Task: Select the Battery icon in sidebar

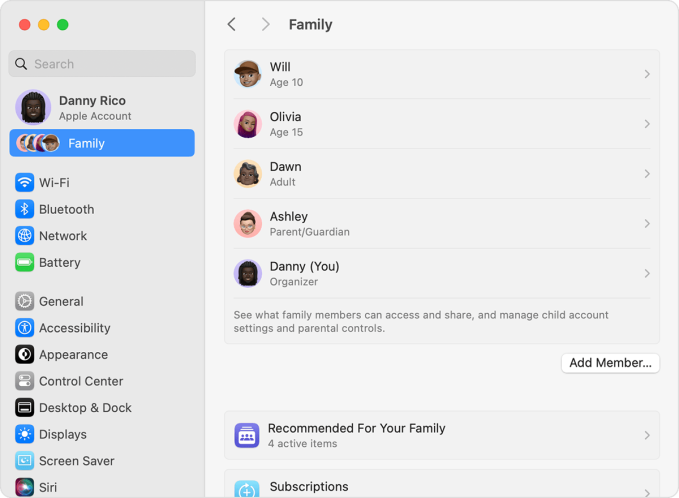Action: click(25, 262)
